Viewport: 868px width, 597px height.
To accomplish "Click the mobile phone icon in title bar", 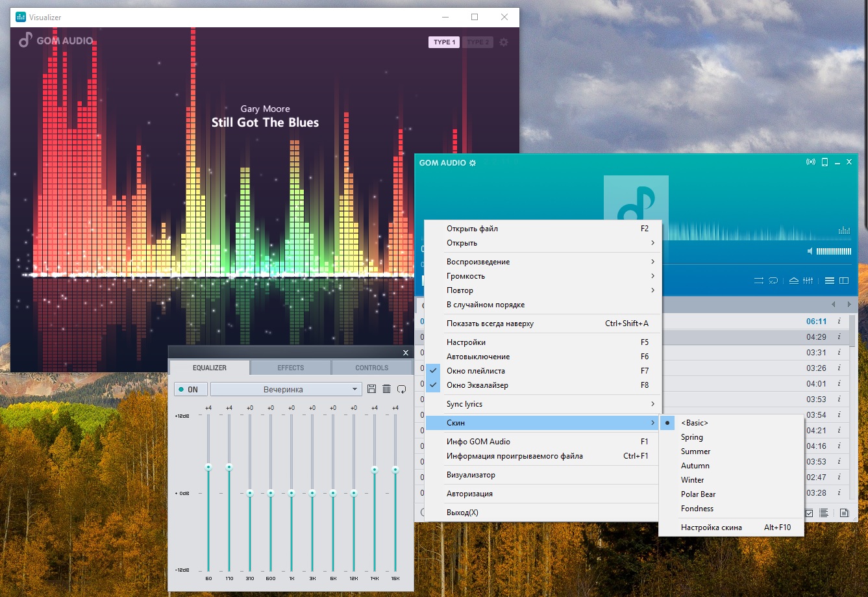I will (x=825, y=162).
